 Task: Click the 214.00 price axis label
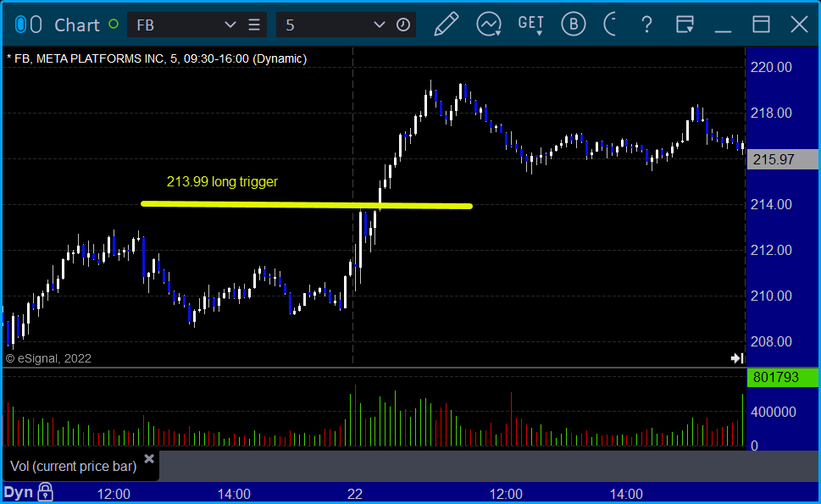coord(771,205)
